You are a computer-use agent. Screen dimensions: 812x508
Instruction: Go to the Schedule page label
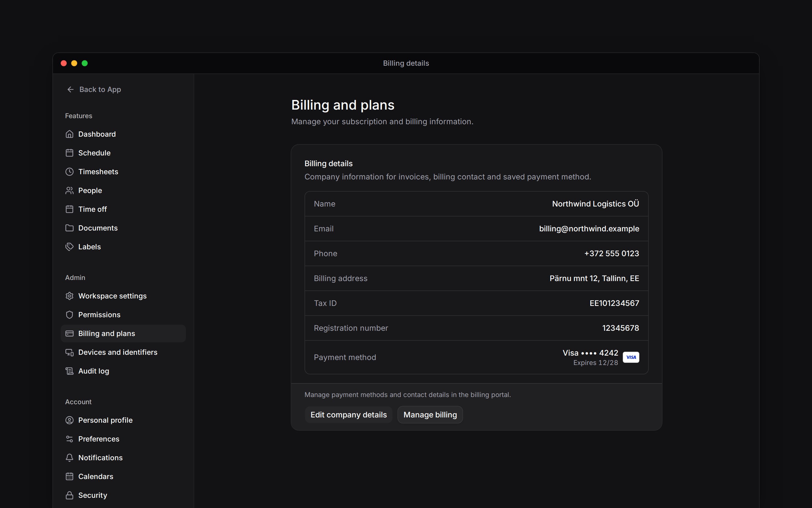94,153
